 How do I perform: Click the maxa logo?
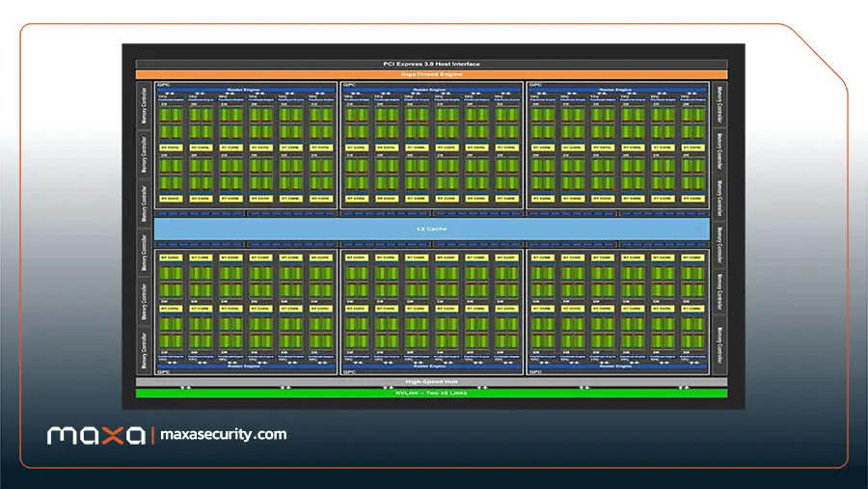(x=96, y=435)
